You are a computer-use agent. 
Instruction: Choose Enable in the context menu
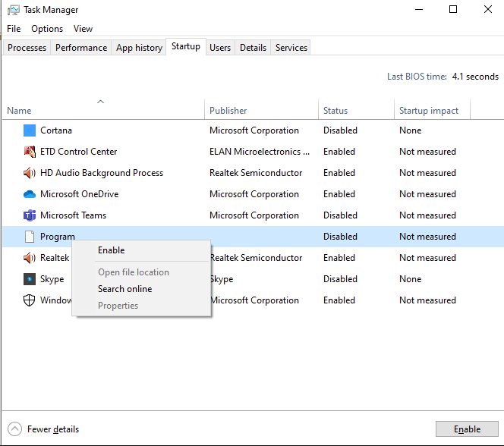141,250
